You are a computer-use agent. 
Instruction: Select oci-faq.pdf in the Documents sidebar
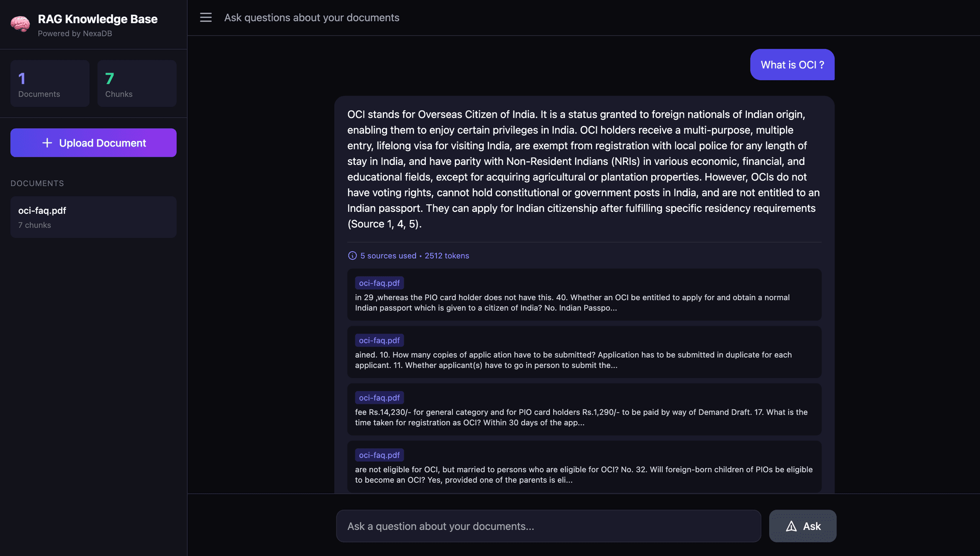[x=93, y=216]
